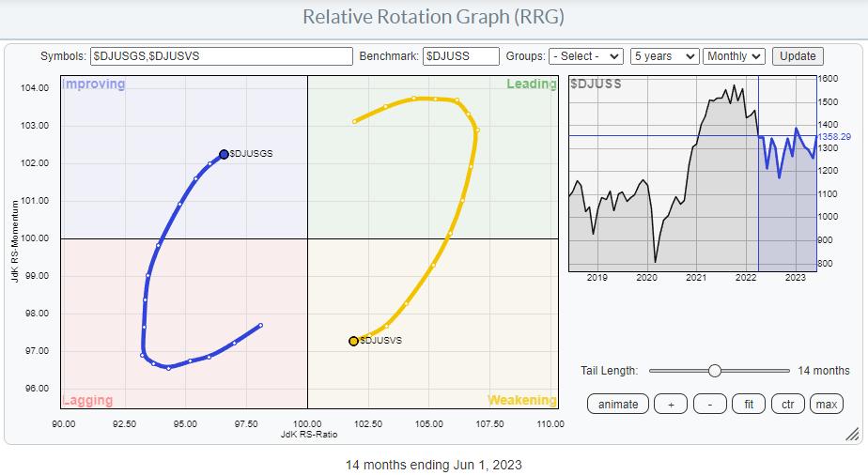
Task: Open the Monthly period dropdown
Action: point(735,56)
